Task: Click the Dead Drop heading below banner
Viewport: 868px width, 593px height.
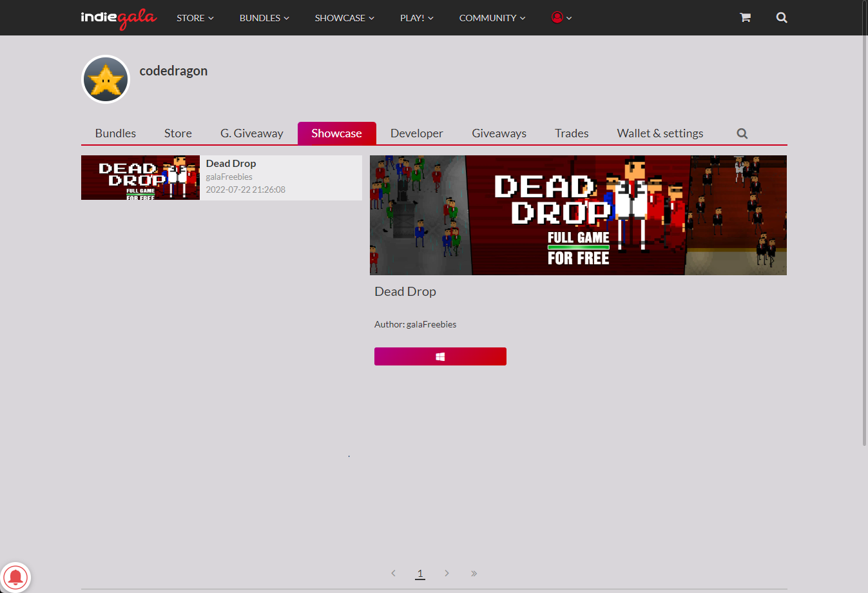Action: click(x=405, y=291)
